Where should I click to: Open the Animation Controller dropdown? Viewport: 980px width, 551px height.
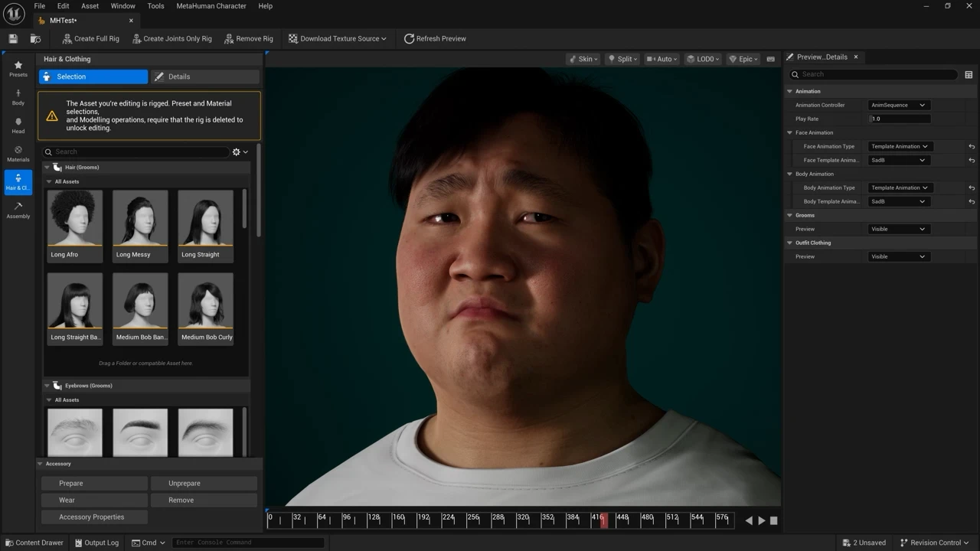coord(898,105)
